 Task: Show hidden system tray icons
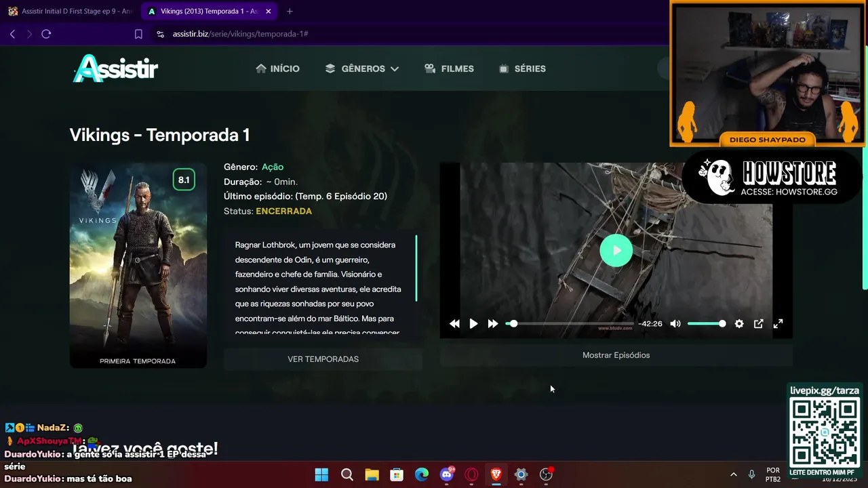[733, 474]
